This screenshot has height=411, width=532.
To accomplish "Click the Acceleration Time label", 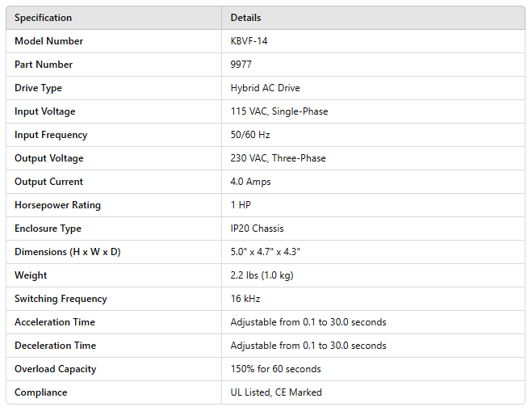I will 55,322.
